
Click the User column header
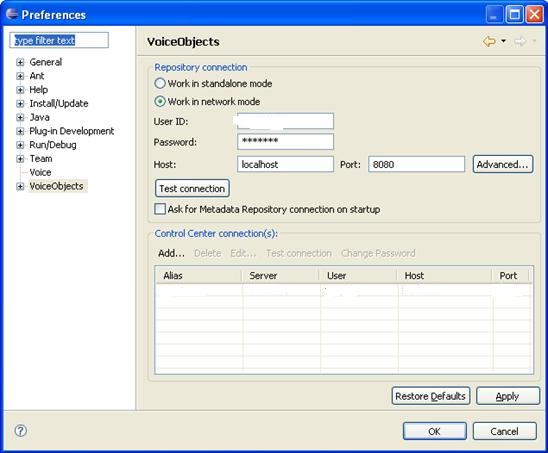click(358, 275)
